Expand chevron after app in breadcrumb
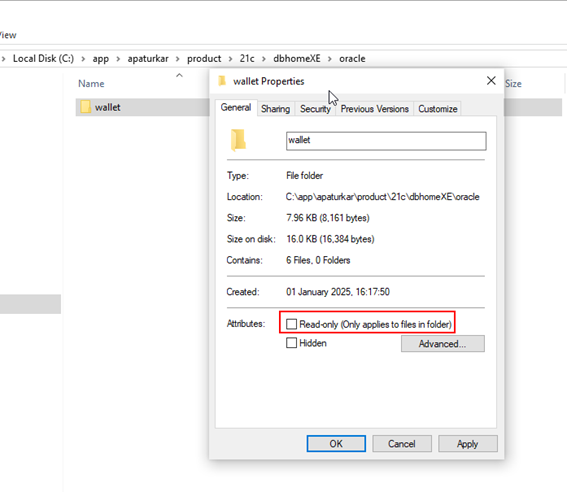 tap(118, 59)
